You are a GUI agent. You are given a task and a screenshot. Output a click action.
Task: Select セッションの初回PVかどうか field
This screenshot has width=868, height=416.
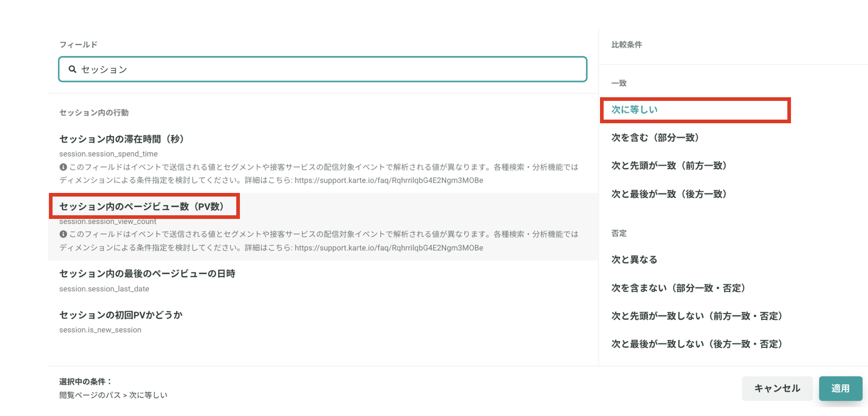[x=121, y=315]
